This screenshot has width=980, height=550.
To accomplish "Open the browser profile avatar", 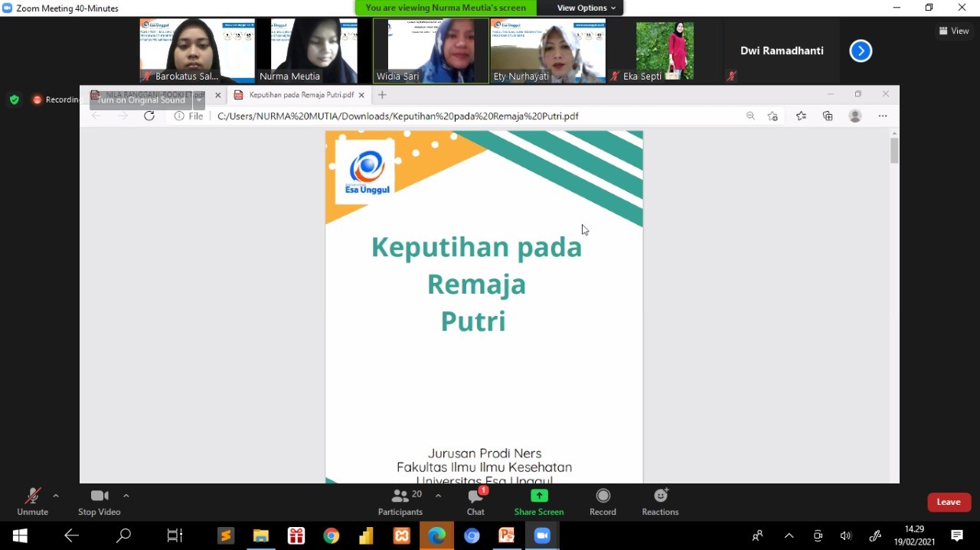I will pos(855,116).
